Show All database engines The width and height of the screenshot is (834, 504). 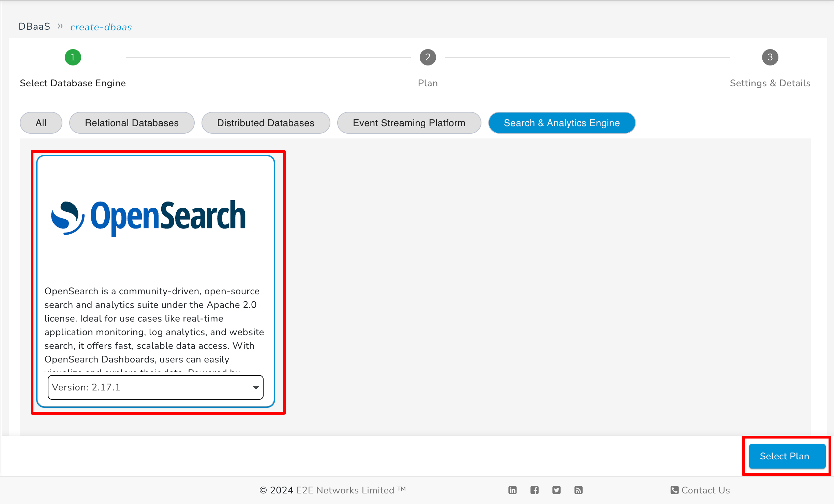[x=41, y=123]
